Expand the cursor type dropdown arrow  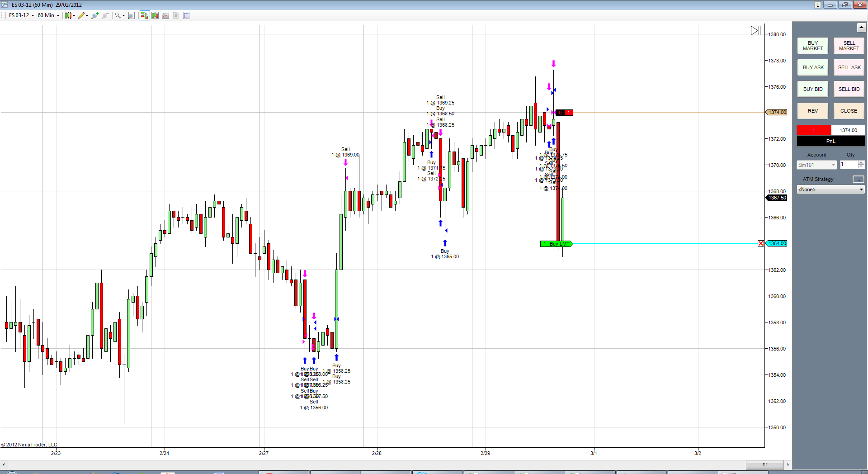pyautogui.click(x=123, y=15)
